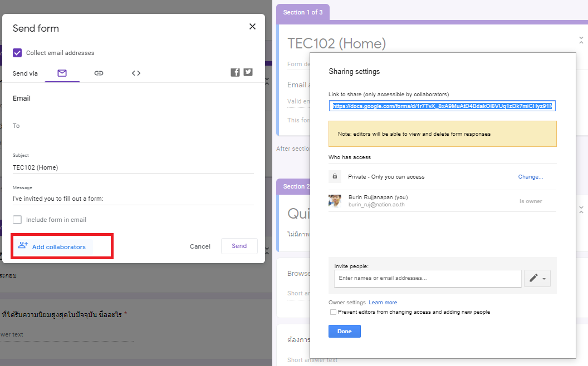Click the lock icon beside Private access
Viewport: 588px width, 366px height.
[335, 176]
